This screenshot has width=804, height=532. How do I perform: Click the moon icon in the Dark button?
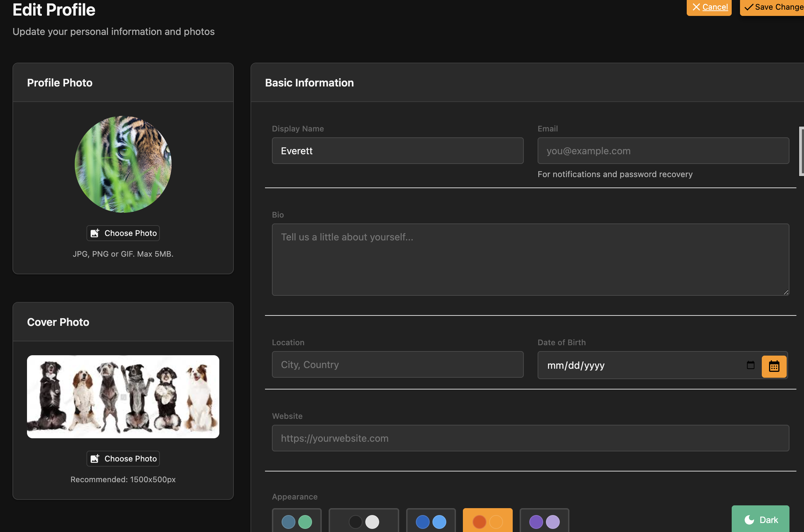click(749, 520)
